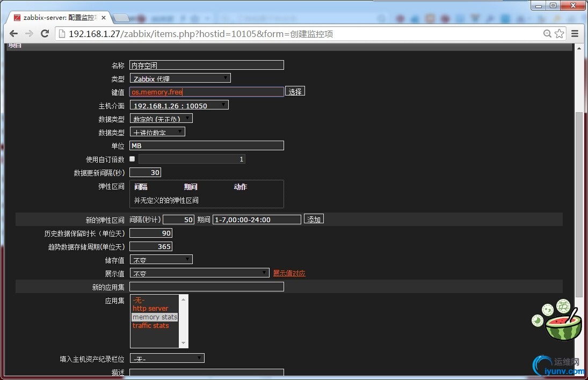The width and height of the screenshot is (588, 380).
Task: Click the 单位 field containing MB
Action: pos(207,145)
